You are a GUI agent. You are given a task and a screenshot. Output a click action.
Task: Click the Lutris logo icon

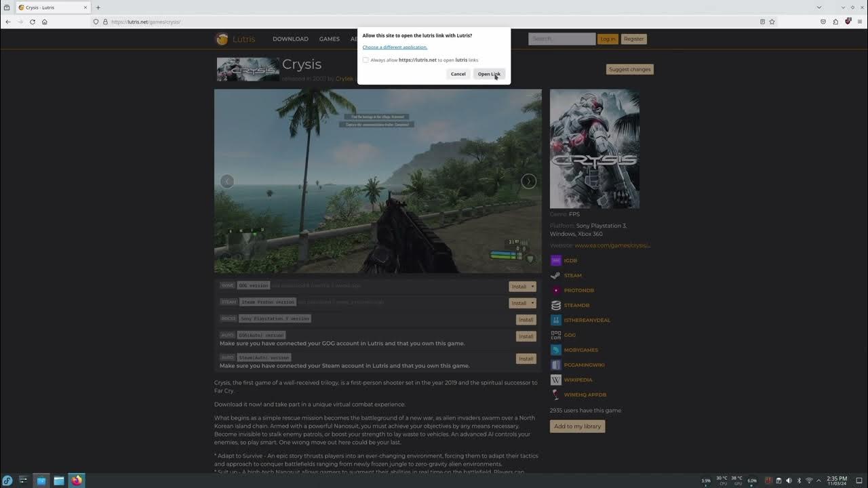click(x=222, y=39)
